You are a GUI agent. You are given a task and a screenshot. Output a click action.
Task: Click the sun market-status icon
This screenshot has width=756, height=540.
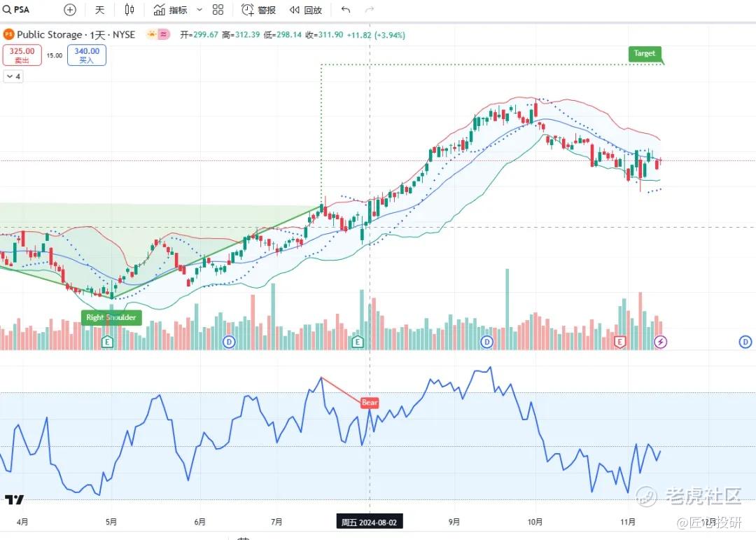pos(152,35)
